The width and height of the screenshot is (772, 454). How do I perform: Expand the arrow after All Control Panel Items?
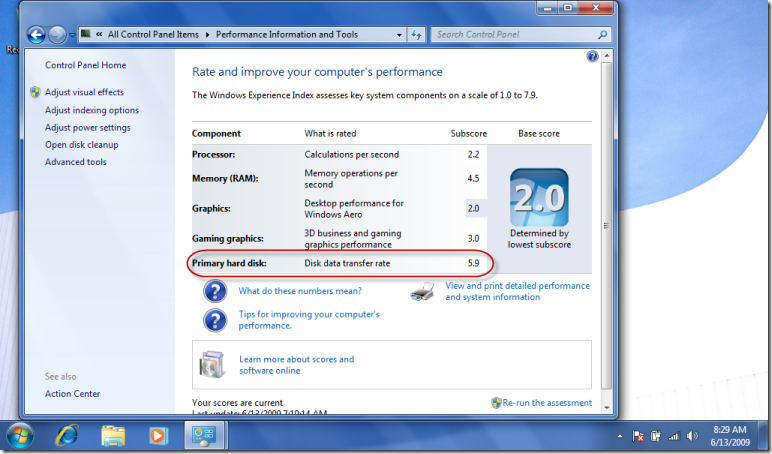(x=207, y=34)
